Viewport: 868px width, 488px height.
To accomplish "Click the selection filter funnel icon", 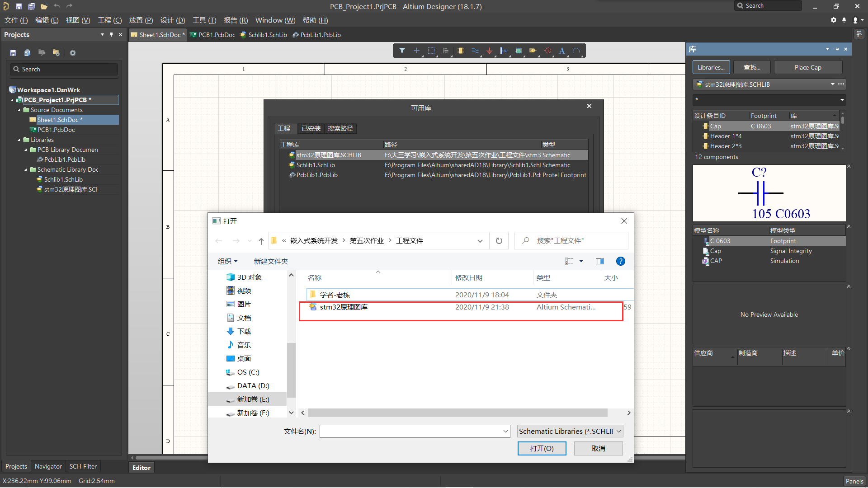I will coord(402,51).
